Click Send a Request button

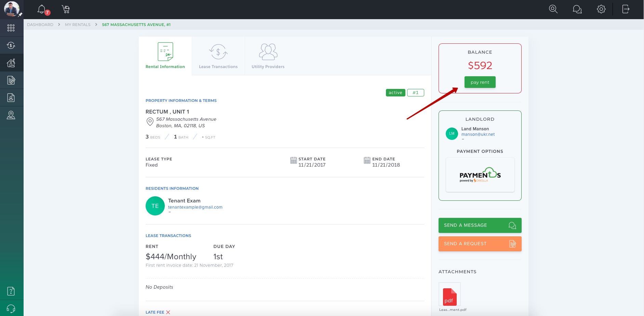pos(480,244)
